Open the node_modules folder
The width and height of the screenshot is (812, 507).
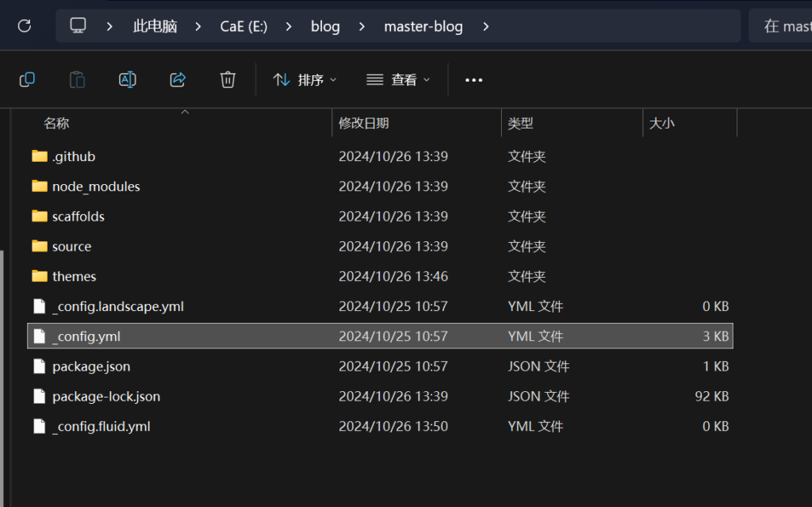click(96, 186)
